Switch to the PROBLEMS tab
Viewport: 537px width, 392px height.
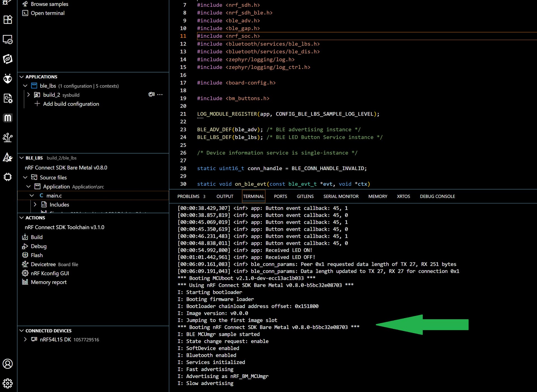click(x=188, y=196)
